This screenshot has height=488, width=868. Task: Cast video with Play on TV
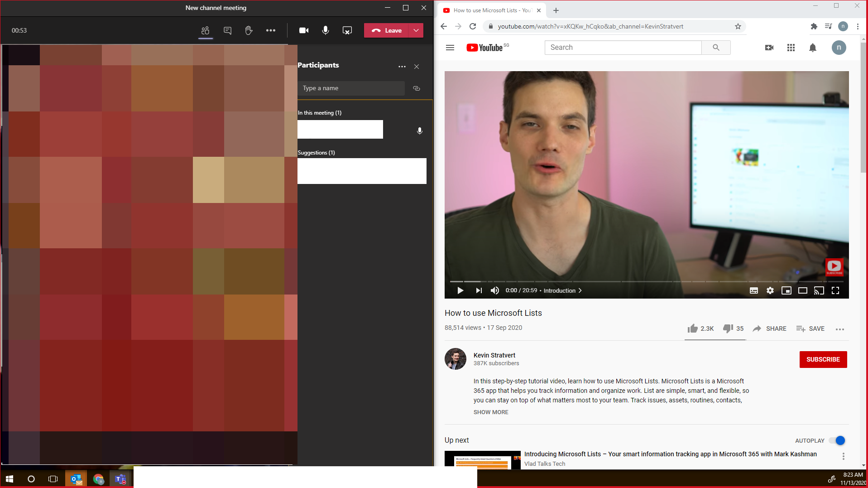tap(819, 290)
